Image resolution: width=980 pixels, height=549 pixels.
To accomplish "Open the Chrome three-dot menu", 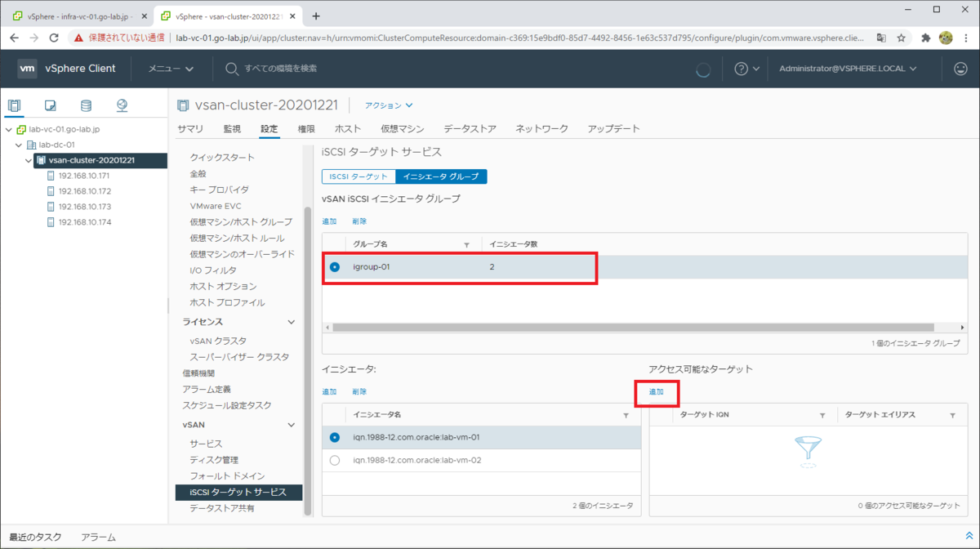I will point(966,38).
